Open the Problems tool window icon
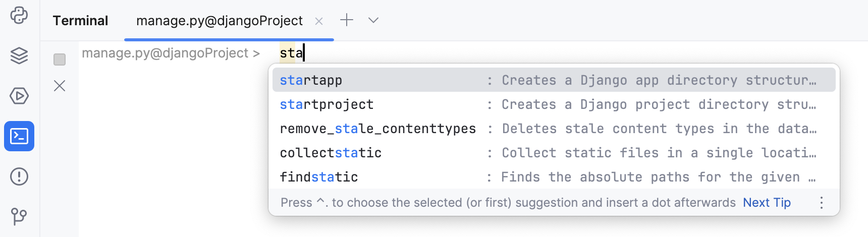Screen dimensions: 868x237 [19, 176]
